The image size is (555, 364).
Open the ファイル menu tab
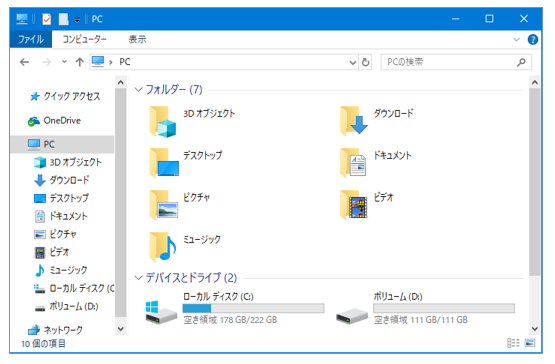(31, 39)
